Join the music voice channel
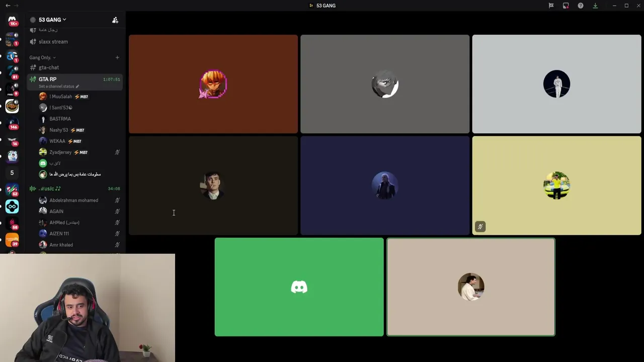Viewport: 644px width, 362px height. pos(75,189)
